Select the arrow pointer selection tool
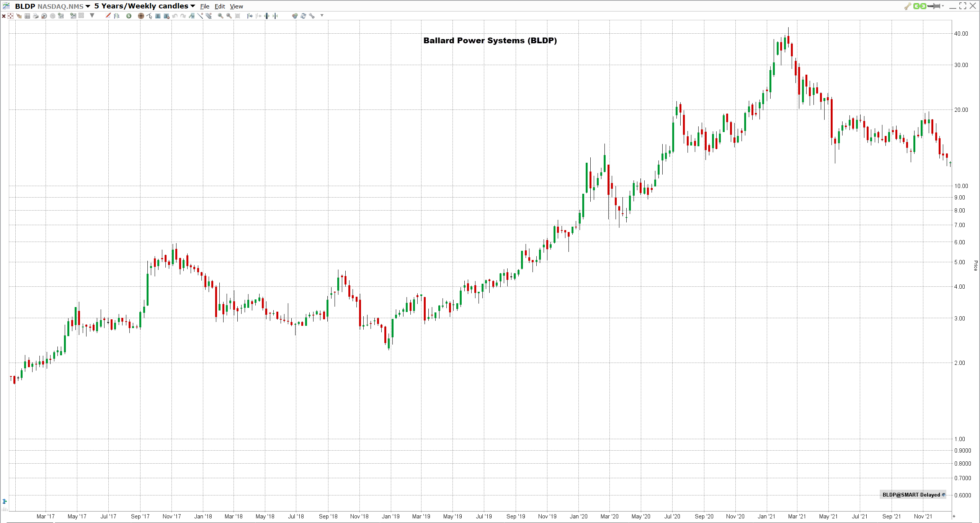Viewport: 980px width, 523px height. tap(149, 16)
